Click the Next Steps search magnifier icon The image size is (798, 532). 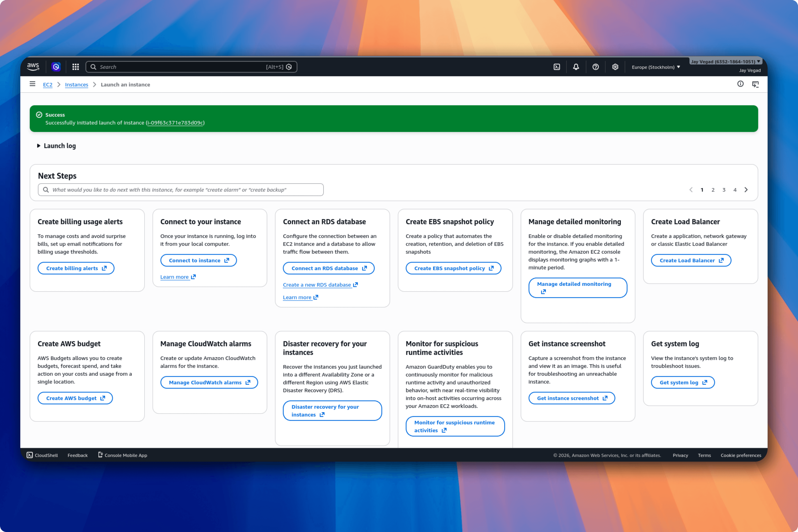pyautogui.click(x=46, y=190)
